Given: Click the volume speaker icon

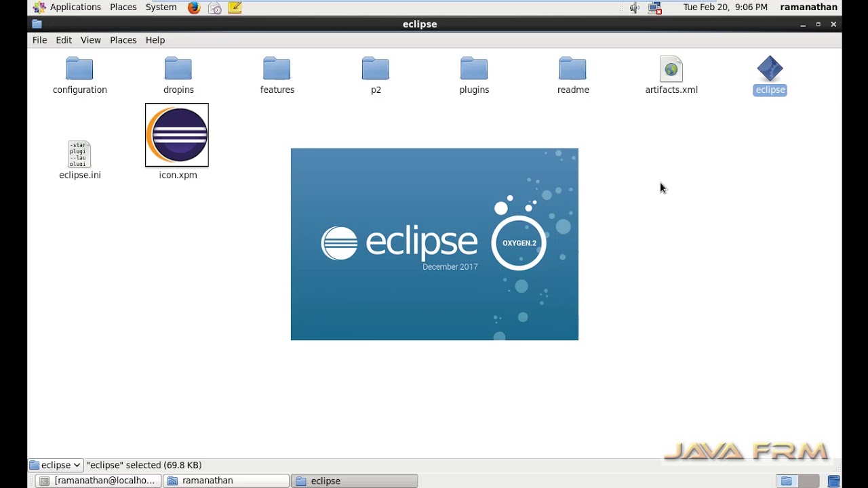Looking at the screenshot, I should pyautogui.click(x=634, y=7).
